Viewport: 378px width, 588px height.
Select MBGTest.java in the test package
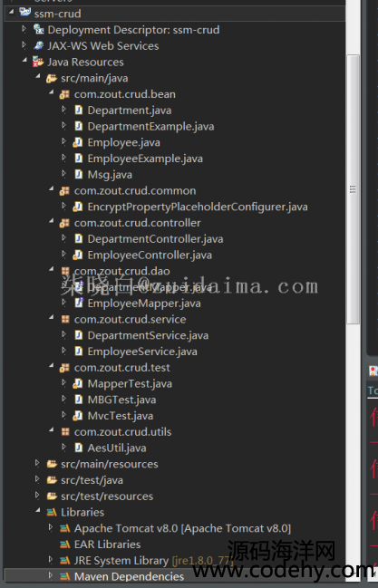coord(121,400)
